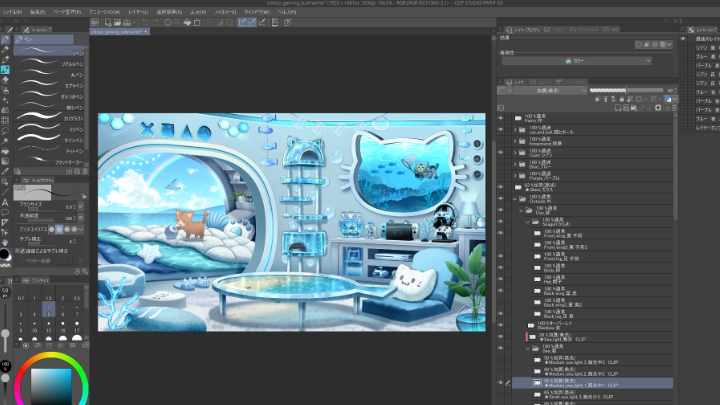Toggle Snap to Grid in command bar
This screenshot has height=405, width=720.
[x=262, y=22]
